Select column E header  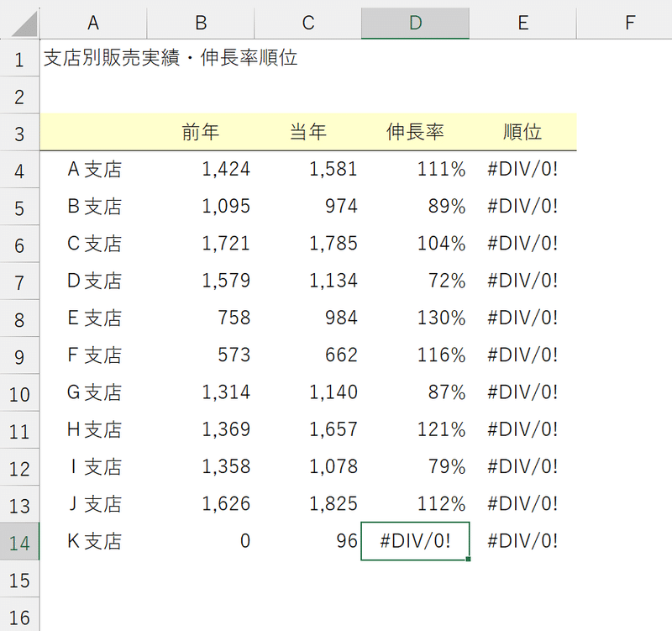(x=522, y=24)
